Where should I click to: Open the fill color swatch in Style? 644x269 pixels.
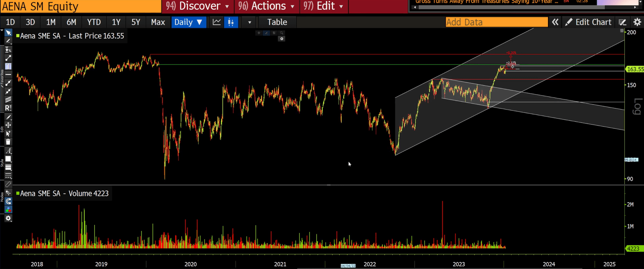tap(8, 159)
